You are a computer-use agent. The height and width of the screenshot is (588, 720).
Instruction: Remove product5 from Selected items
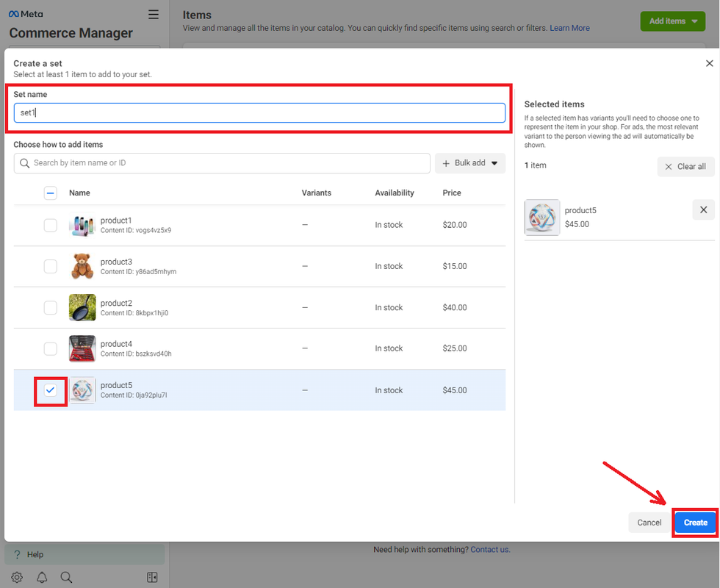[703, 210]
